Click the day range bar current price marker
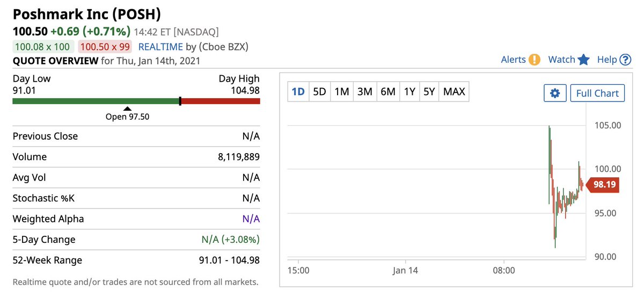The width and height of the screenshot is (644, 296). pyautogui.click(x=180, y=100)
